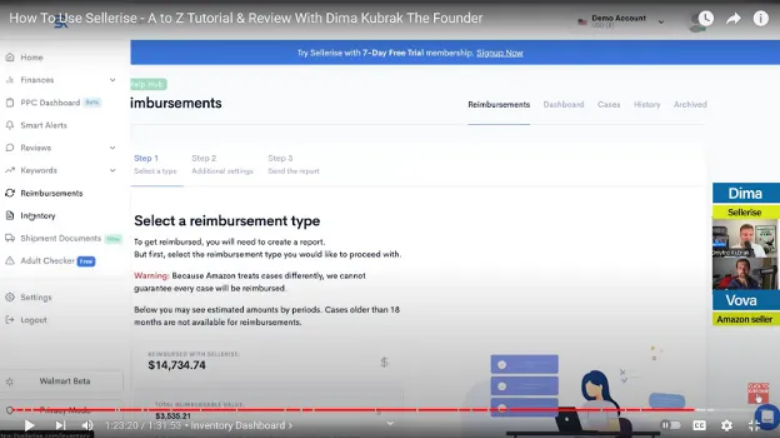This screenshot has width=780, height=438.
Task: Expand the Finances submenu chevron
Action: click(x=112, y=80)
